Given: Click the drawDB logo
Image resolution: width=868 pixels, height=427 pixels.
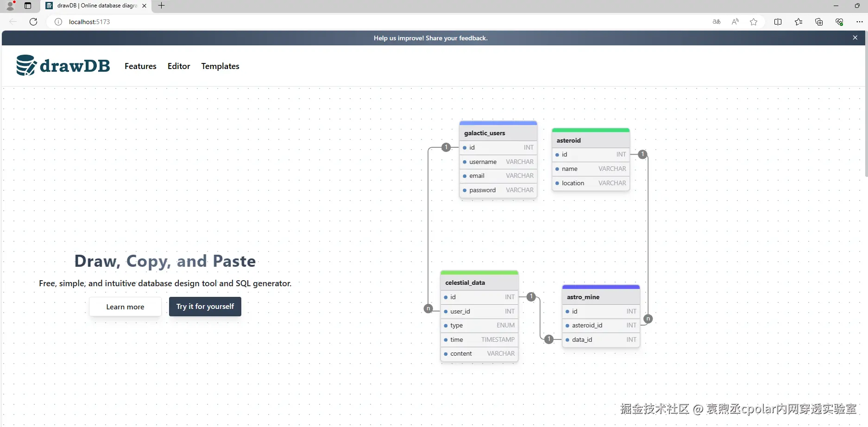Looking at the screenshot, I should point(63,65).
